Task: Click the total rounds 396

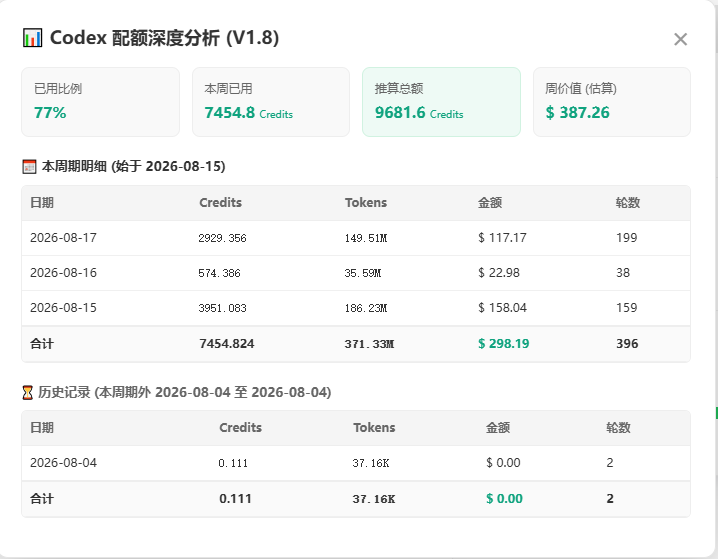Action: (x=627, y=344)
